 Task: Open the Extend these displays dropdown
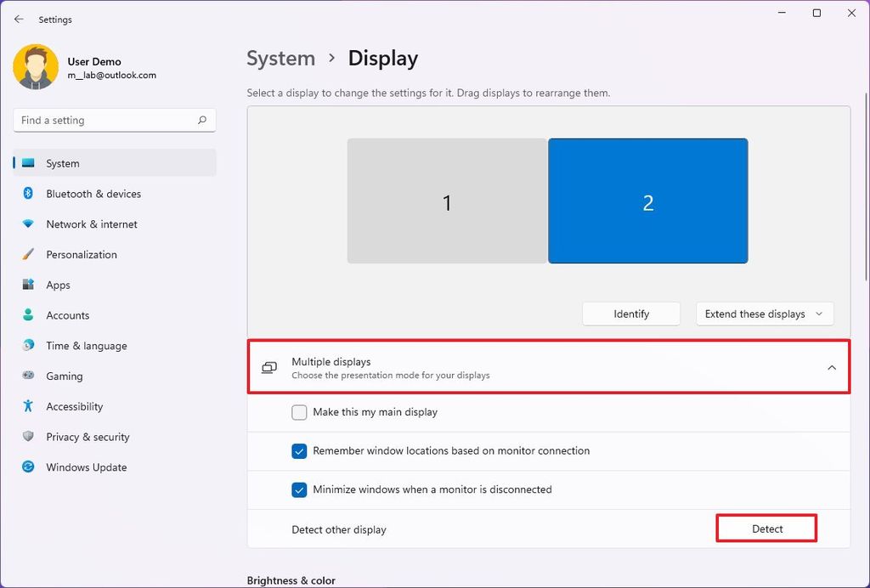[764, 314]
